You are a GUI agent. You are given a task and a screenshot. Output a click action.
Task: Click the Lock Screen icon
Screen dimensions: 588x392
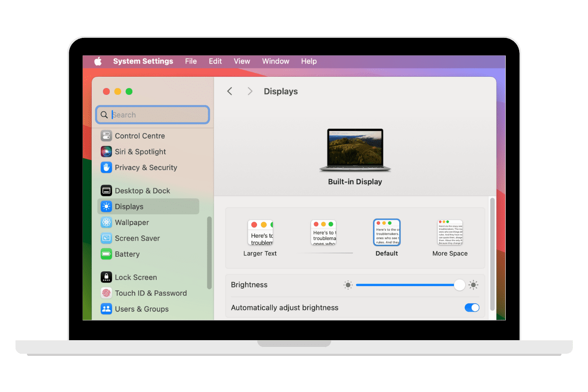[x=106, y=277]
